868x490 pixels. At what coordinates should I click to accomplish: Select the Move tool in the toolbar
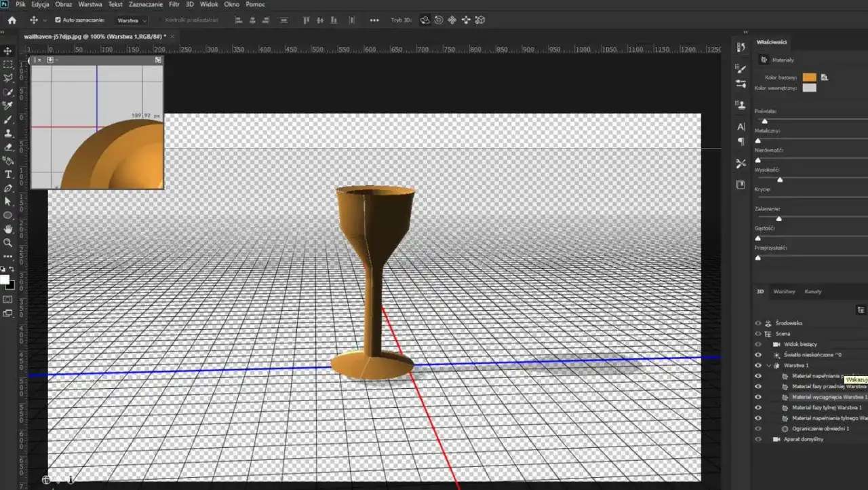[9, 51]
